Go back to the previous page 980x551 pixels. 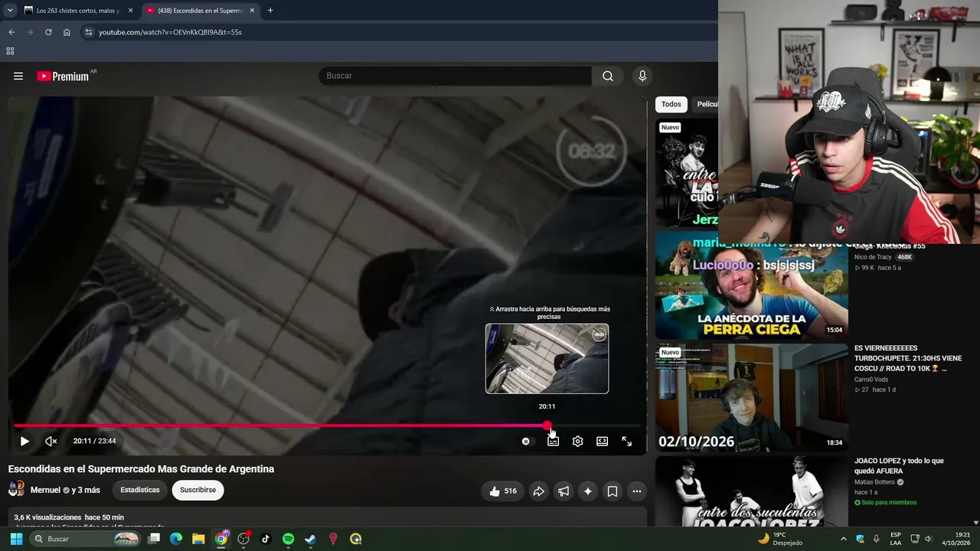coord(11,32)
